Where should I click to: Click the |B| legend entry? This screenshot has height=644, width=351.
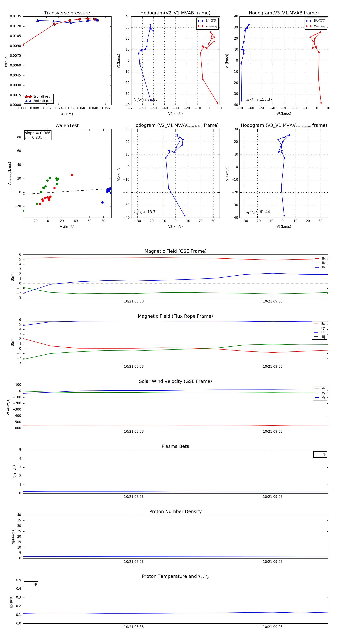coord(320,337)
